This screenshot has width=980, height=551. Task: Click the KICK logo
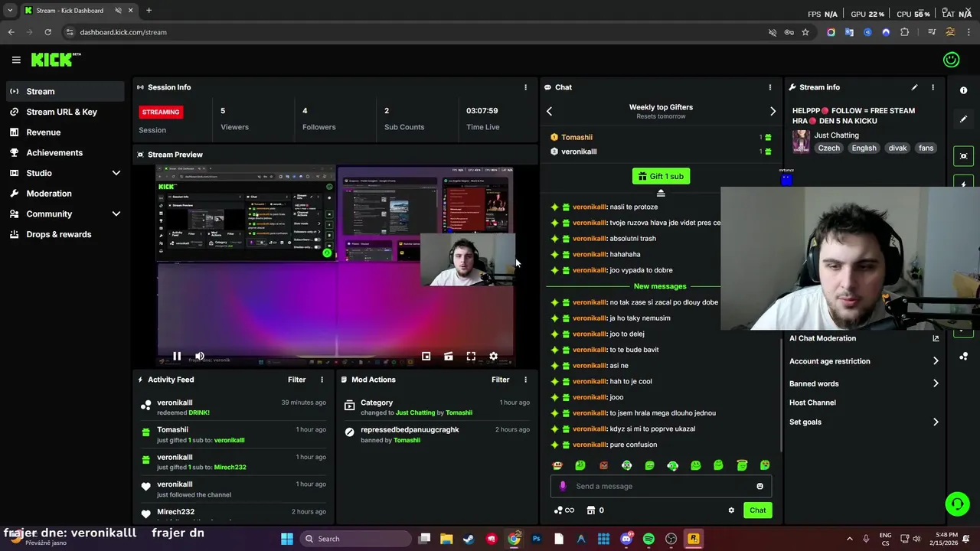pyautogui.click(x=56, y=60)
